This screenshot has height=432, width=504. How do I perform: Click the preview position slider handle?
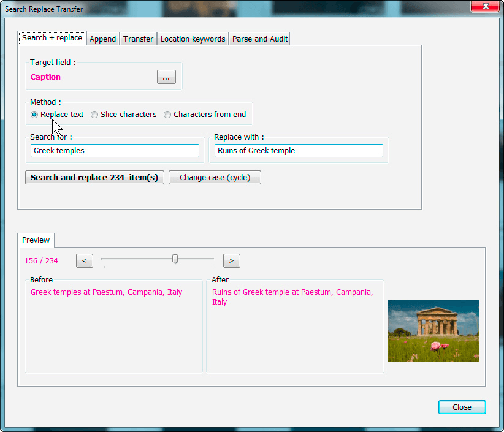(175, 259)
